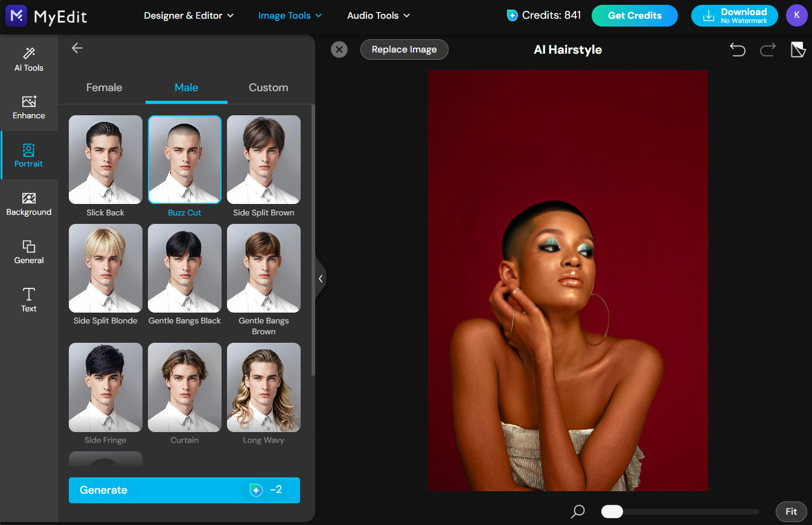This screenshot has height=525, width=812.
Task: Redo the last edit
Action: click(x=767, y=49)
